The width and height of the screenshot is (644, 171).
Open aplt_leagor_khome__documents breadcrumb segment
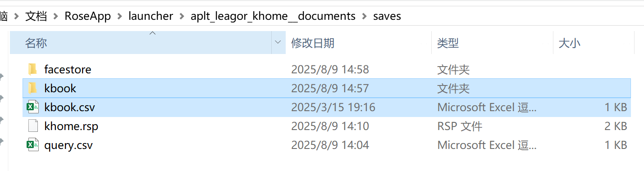pyautogui.click(x=273, y=16)
